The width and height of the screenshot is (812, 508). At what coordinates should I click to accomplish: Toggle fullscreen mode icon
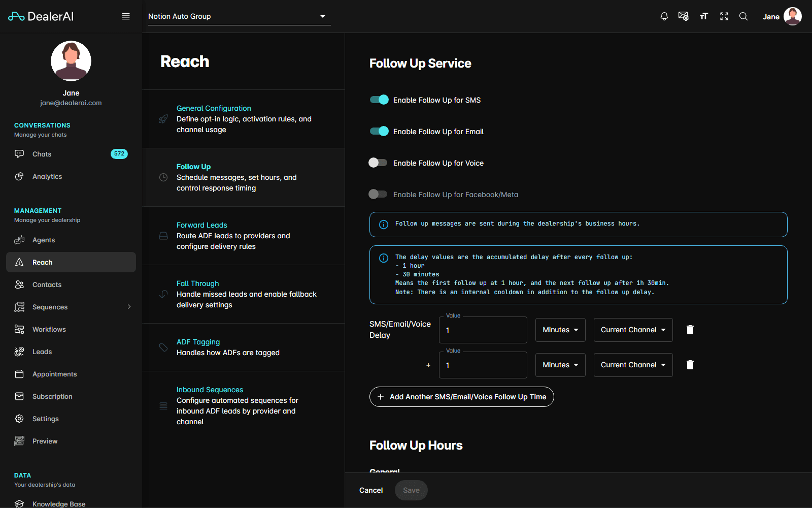tap(724, 16)
